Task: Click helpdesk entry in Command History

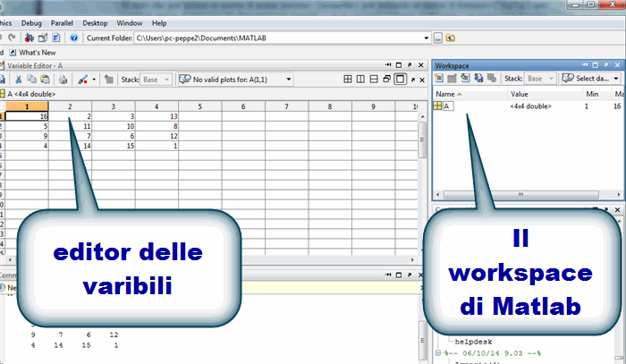Action: (473, 342)
